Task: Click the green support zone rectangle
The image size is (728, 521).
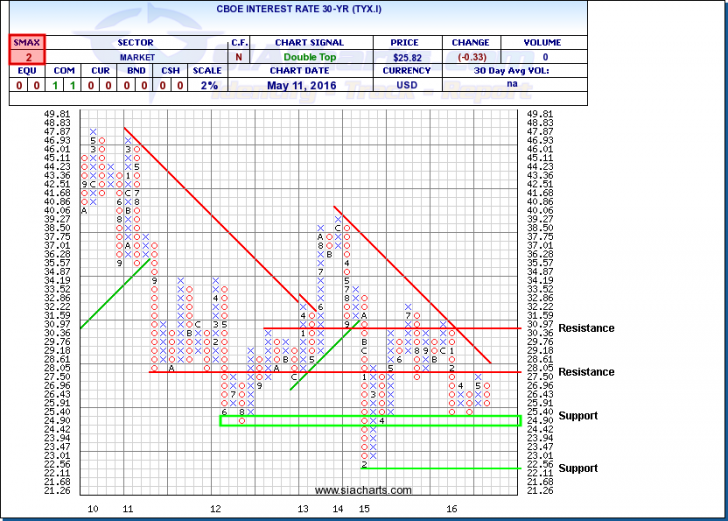Action: (x=370, y=421)
